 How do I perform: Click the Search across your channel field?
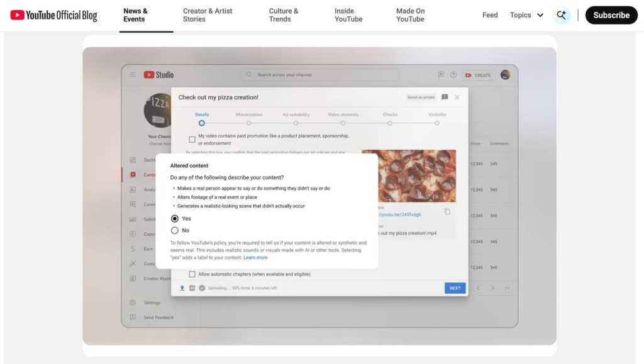(319, 75)
